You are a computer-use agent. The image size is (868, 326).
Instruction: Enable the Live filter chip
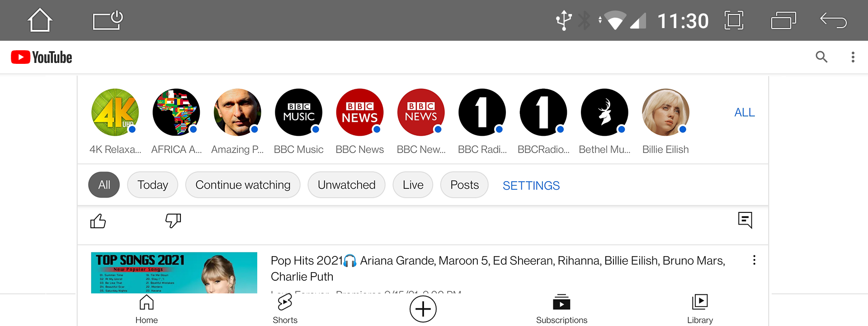point(413,185)
